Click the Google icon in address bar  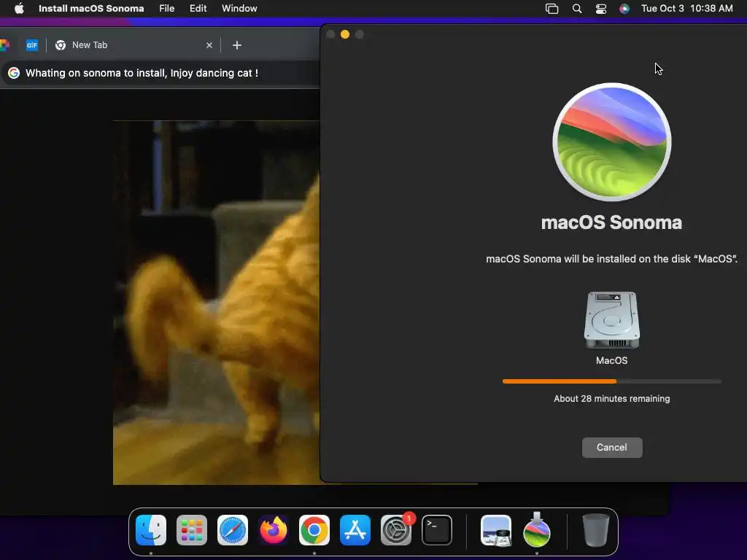tap(14, 73)
